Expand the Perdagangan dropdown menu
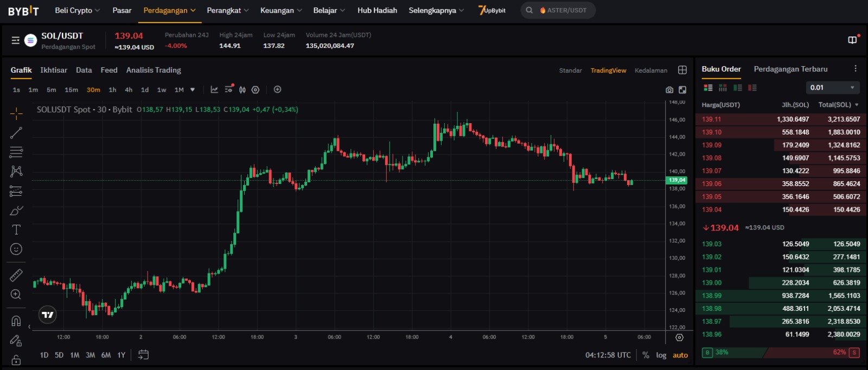The image size is (868, 370). pyautogui.click(x=169, y=10)
